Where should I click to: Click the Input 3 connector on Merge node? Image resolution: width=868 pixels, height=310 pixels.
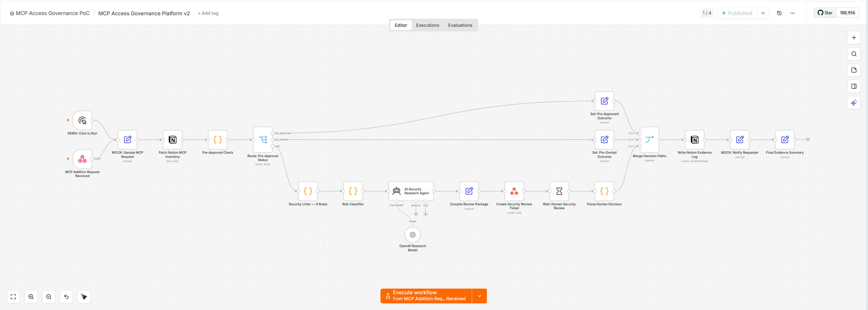coord(639,146)
